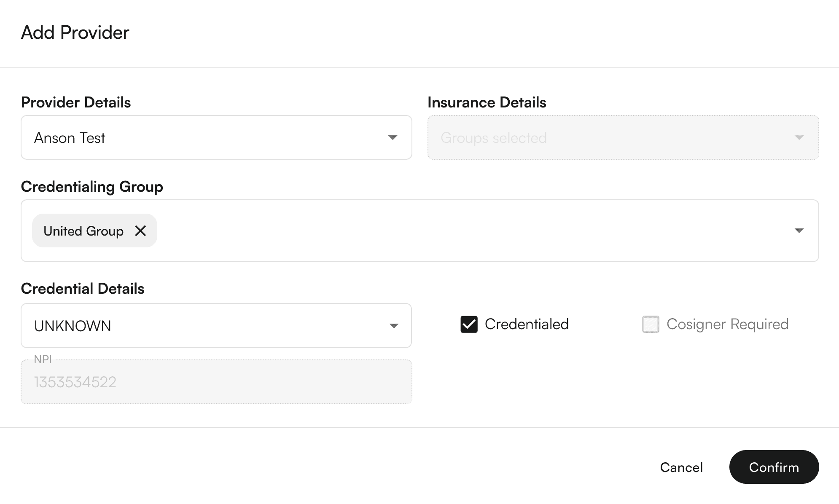Open the Anson Test provider dropdown
Viewport: 839px width, 504px height.
coord(216,137)
